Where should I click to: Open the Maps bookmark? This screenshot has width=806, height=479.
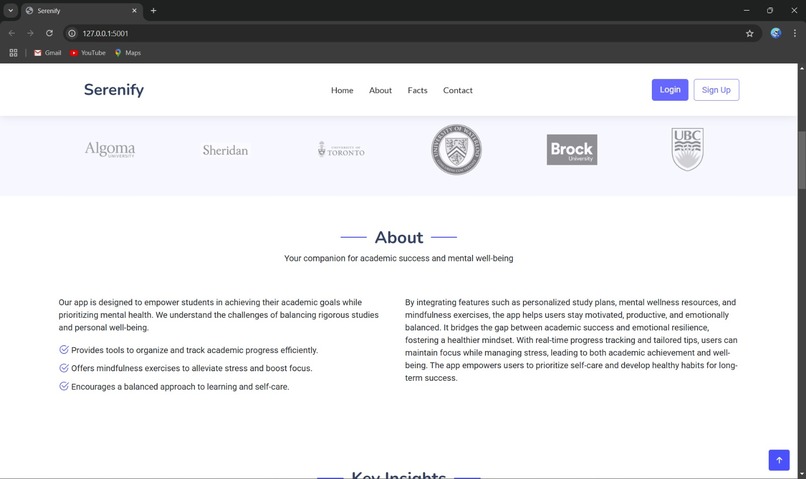pos(127,53)
